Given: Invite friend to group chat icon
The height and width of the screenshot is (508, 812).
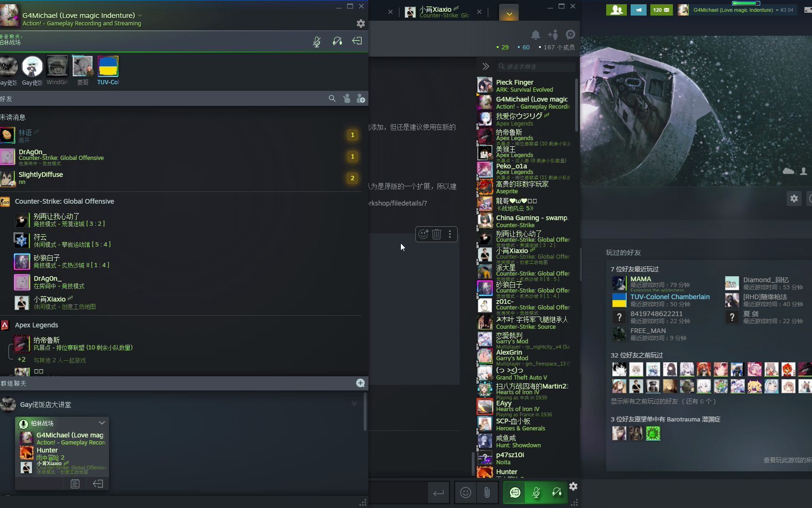Looking at the screenshot, I should point(553,34).
